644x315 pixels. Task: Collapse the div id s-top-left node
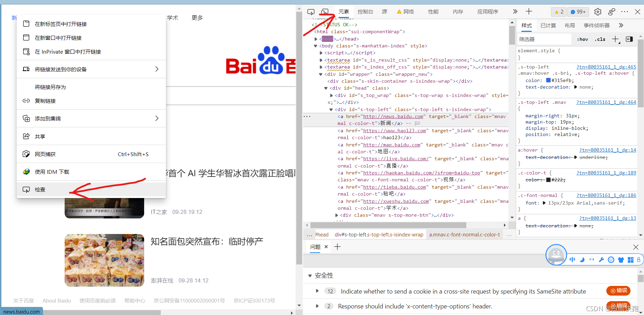pyautogui.click(x=331, y=109)
